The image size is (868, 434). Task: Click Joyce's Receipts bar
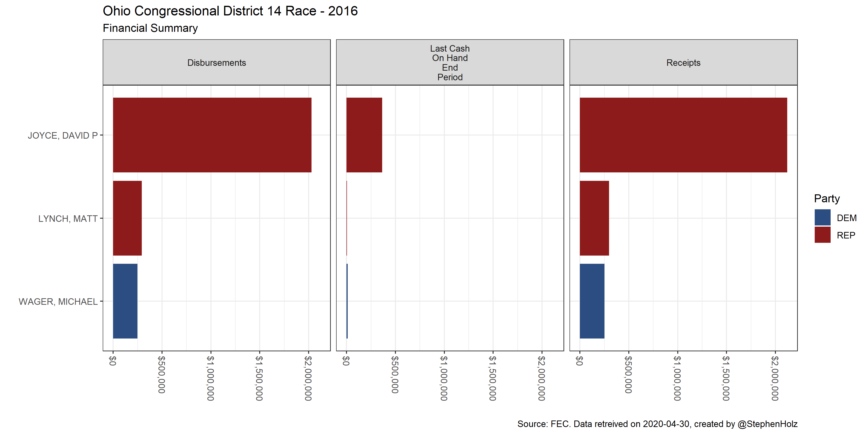[683, 135]
